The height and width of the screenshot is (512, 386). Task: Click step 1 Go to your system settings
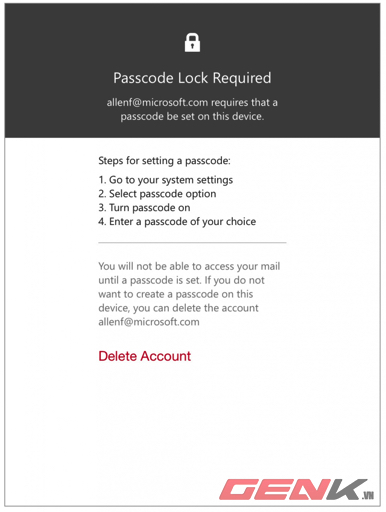click(166, 180)
